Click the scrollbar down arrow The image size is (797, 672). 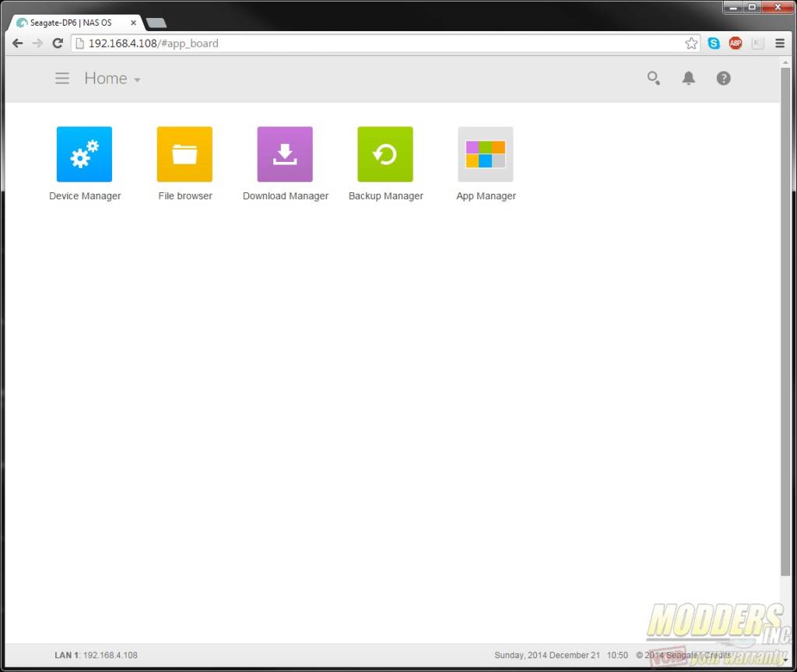785,660
